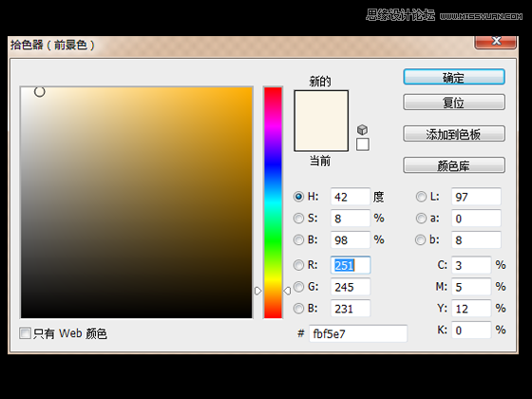Image resolution: width=532 pixels, height=399 pixels.
Task: Click left hue slider arrow marker
Action: click(x=257, y=291)
